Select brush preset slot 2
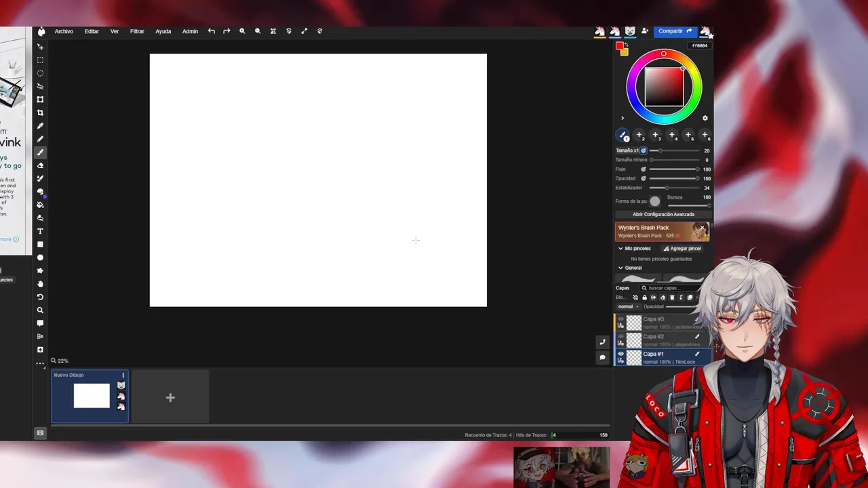Viewport: 868px width, 488px height. 639,136
